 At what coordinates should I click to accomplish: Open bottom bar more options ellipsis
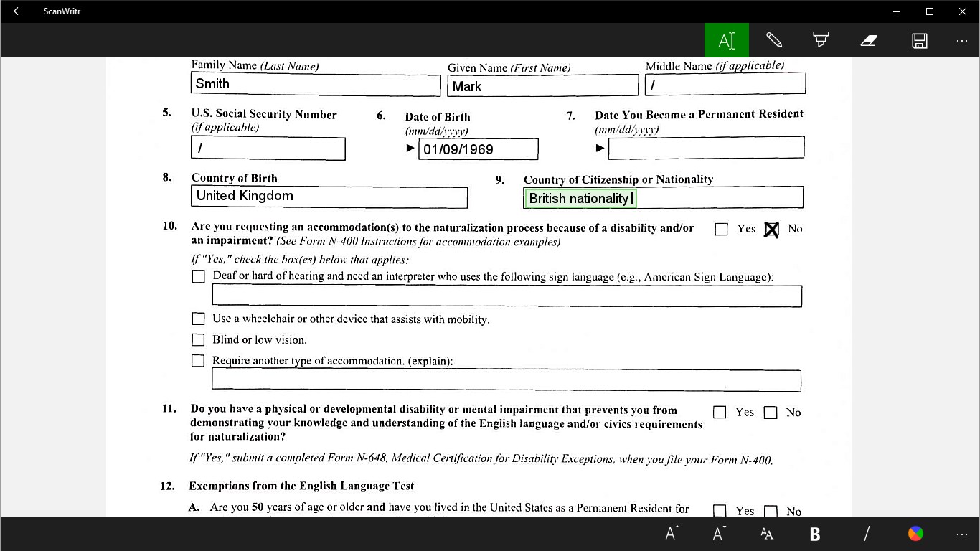click(x=962, y=534)
